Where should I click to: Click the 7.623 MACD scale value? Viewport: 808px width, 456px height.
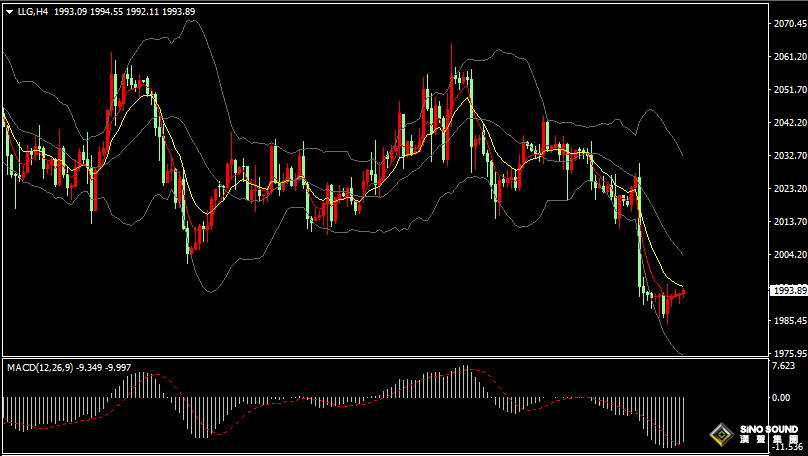coord(783,366)
